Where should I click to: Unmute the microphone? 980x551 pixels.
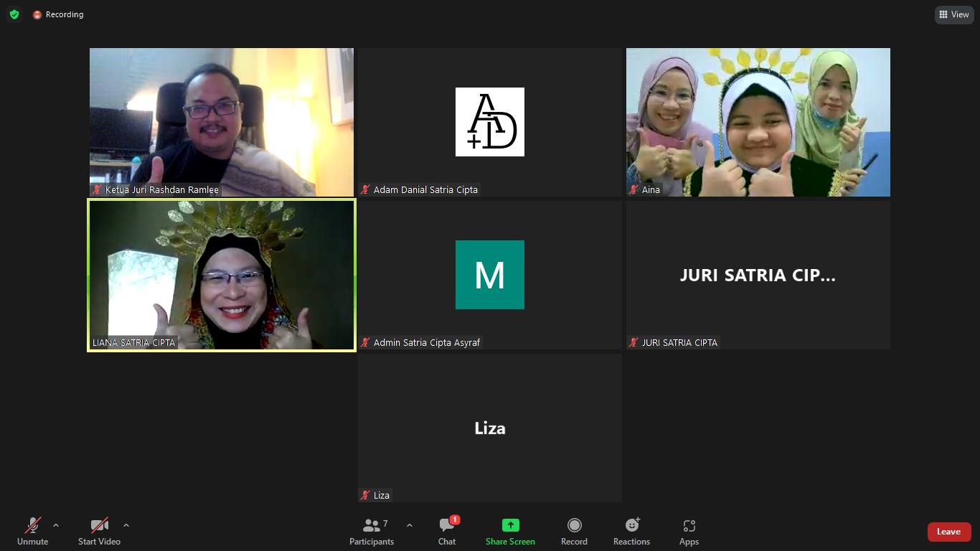click(32, 531)
